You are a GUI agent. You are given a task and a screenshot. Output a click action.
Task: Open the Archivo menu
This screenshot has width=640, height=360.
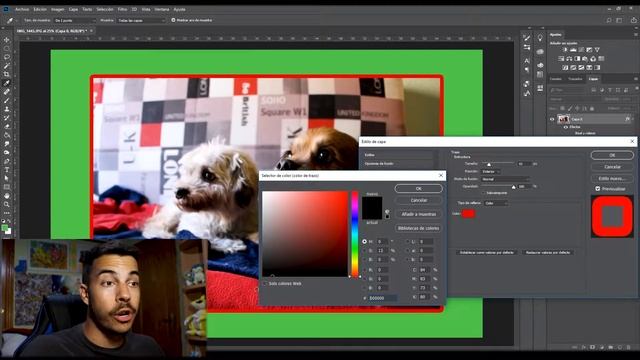[22, 9]
